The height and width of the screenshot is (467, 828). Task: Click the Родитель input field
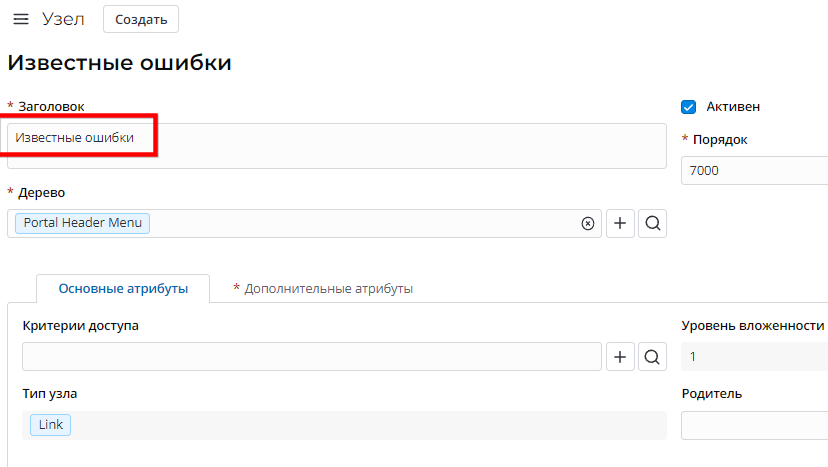pyautogui.click(x=755, y=425)
